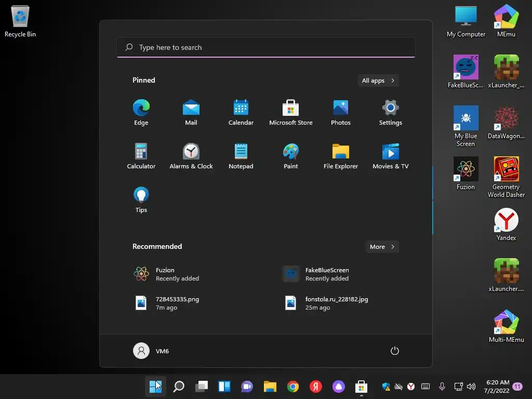Launch the Calculator app

click(141, 156)
